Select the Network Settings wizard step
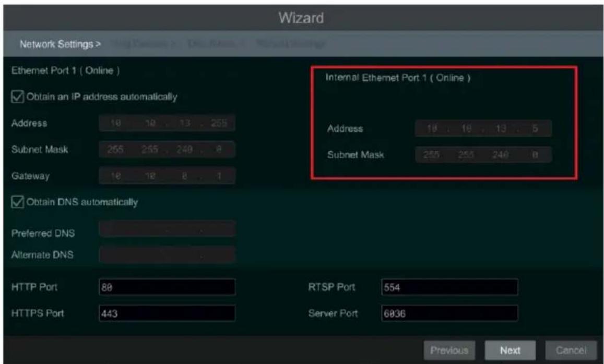This screenshot has width=604, height=364. 60,44
